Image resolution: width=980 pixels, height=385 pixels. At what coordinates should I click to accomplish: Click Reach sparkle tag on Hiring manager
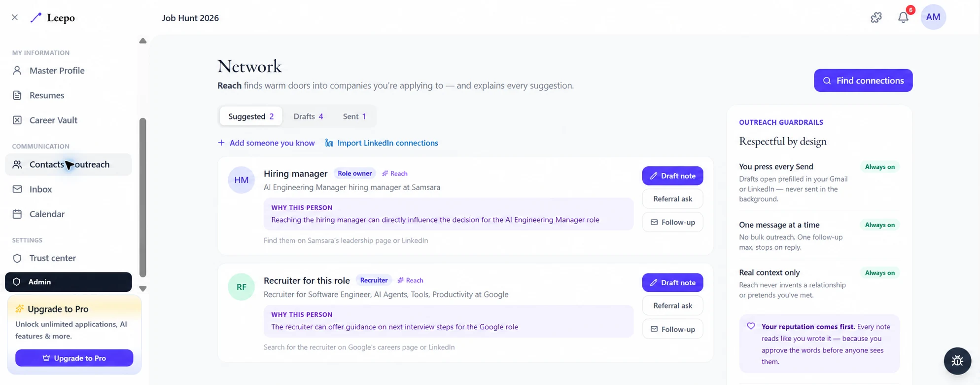(x=395, y=173)
